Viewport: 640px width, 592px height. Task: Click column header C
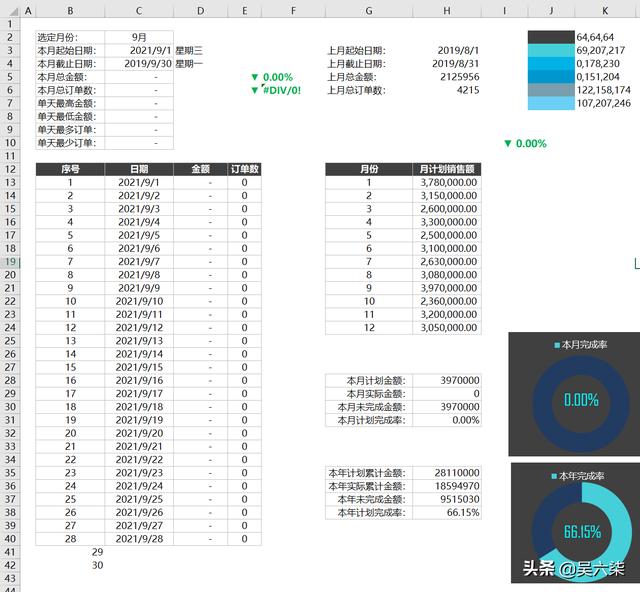click(x=138, y=10)
